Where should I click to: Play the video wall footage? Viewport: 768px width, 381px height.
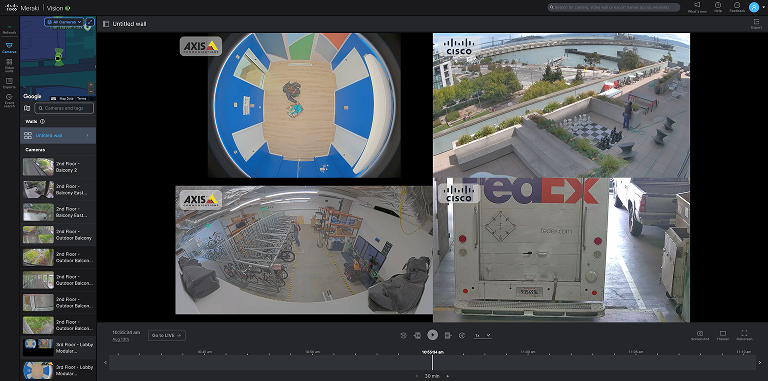[432, 335]
